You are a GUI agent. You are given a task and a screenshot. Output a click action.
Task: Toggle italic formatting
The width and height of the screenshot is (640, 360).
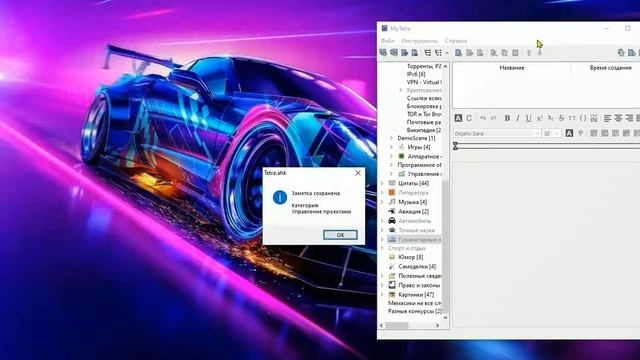click(x=518, y=118)
